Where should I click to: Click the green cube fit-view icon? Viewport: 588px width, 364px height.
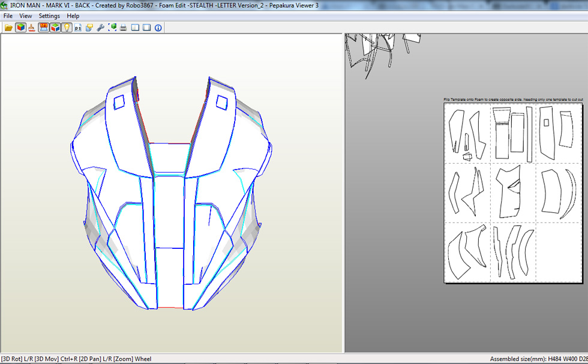coord(112,28)
